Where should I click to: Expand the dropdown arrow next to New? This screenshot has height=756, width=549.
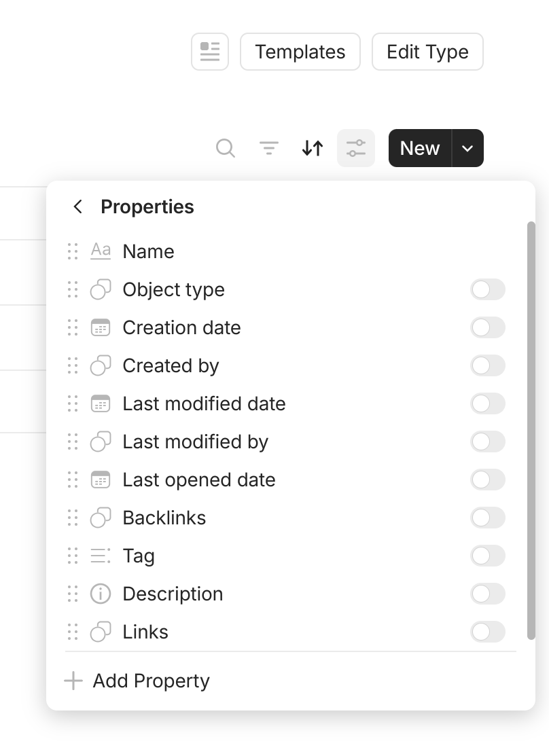(467, 148)
